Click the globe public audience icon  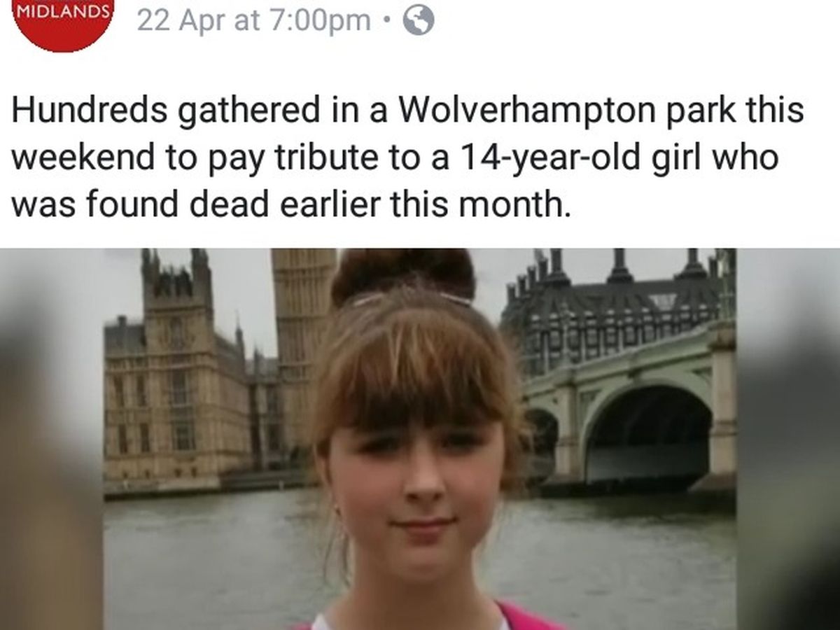(419, 22)
